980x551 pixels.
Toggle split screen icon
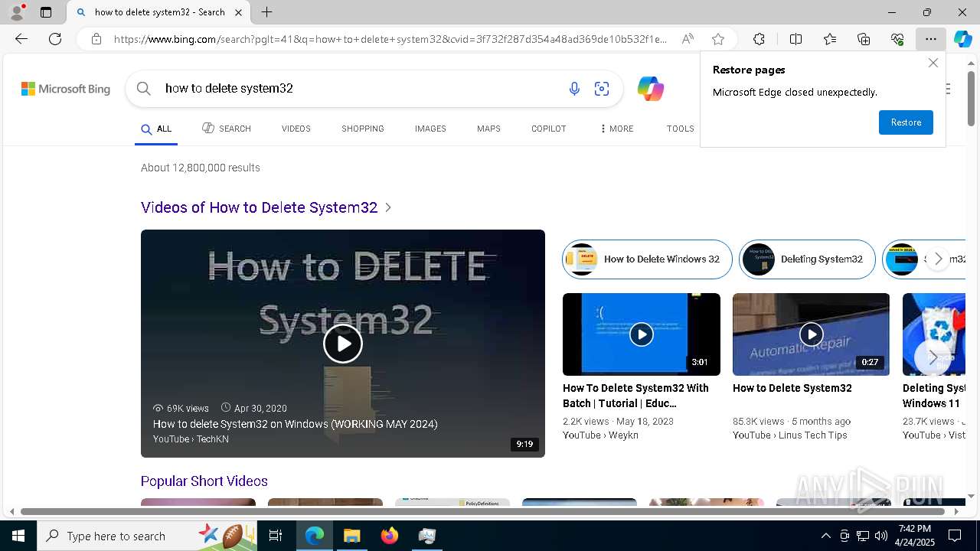pos(795,39)
